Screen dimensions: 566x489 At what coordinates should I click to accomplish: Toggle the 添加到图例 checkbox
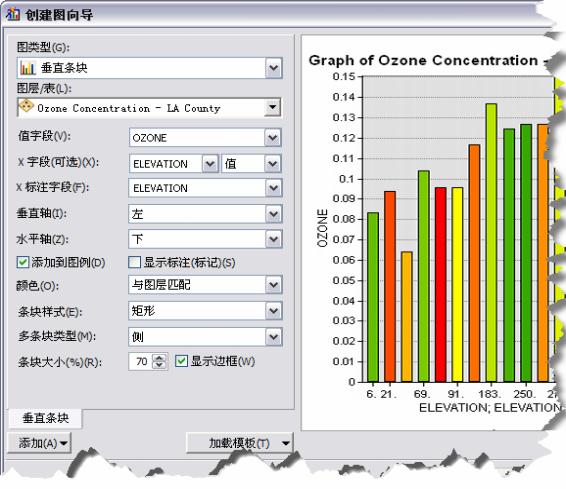pos(23,262)
